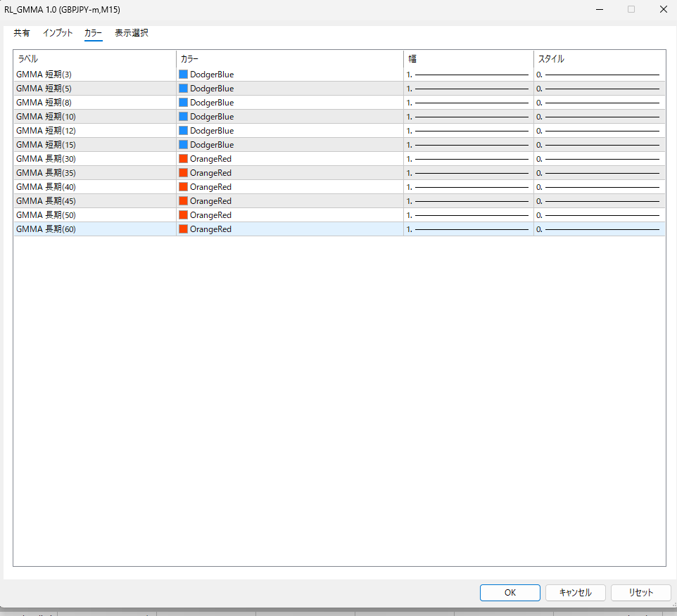Image resolution: width=677 pixels, height=616 pixels.
Task: Open the DodgerBlue swatch for GMMA 短期(8)
Action: click(x=184, y=102)
